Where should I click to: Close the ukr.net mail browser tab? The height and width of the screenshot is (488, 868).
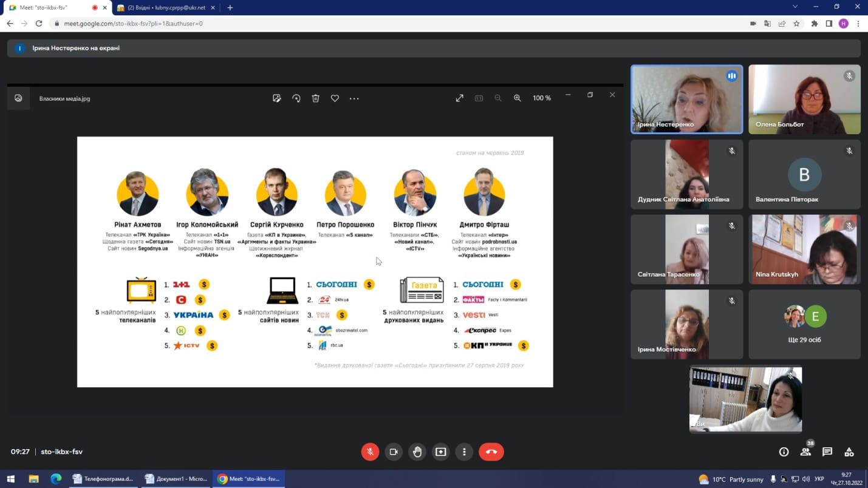(213, 8)
